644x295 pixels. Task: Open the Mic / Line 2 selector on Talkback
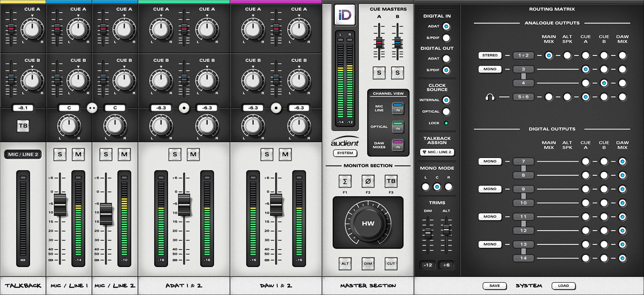click(23, 154)
